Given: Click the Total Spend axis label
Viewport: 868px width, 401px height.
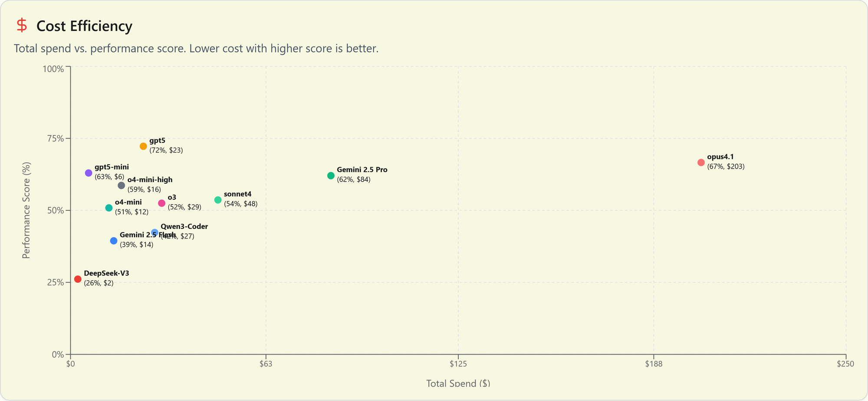Looking at the screenshot, I should click(458, 383).
